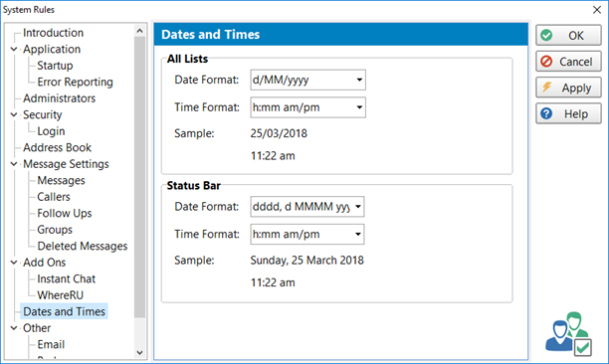Image resolution: width=609 pixels, height=364 pixels.
Task: Select the Application tree item
Action: point(52,50)
